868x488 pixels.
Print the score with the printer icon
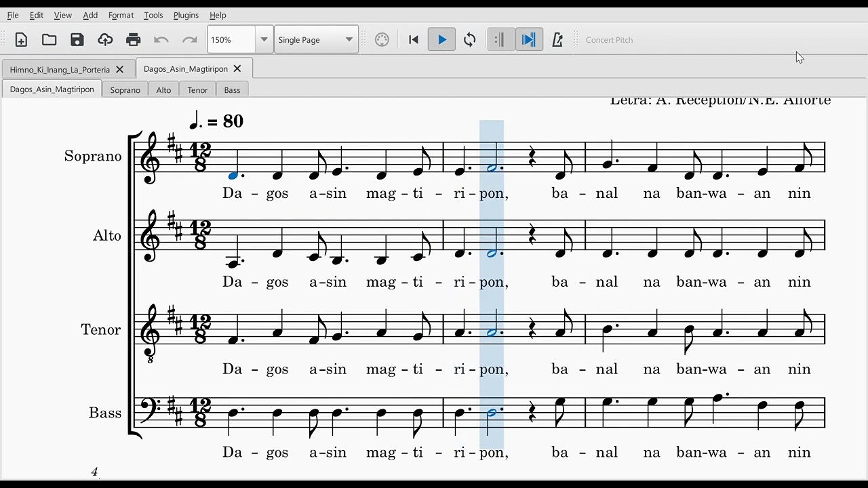pos(134,40)
